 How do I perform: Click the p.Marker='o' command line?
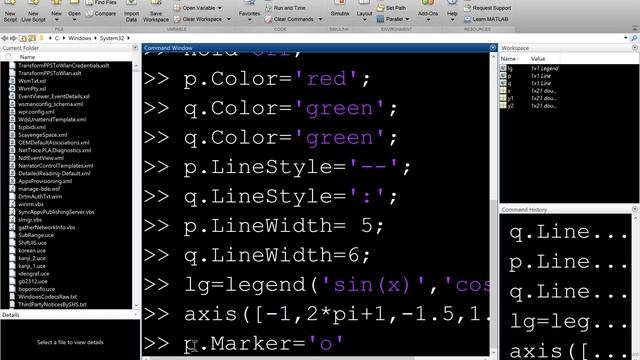click(x=263, y=344)
